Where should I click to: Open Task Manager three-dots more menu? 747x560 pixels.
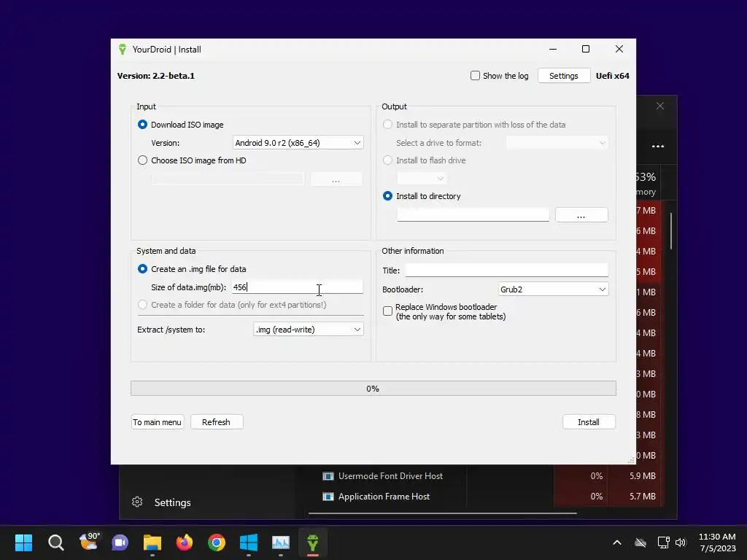tap(658, 146)
